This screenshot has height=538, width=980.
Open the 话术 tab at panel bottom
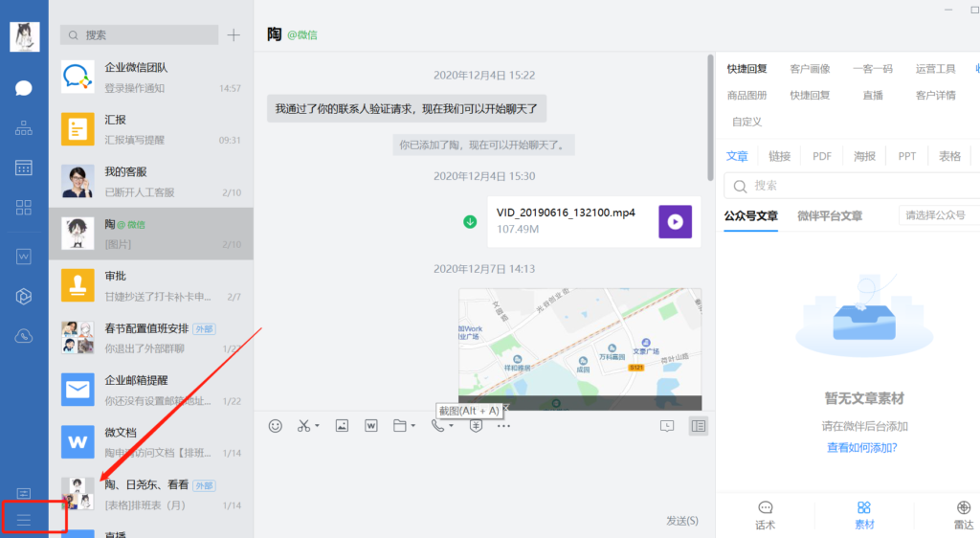click(765, 516)
